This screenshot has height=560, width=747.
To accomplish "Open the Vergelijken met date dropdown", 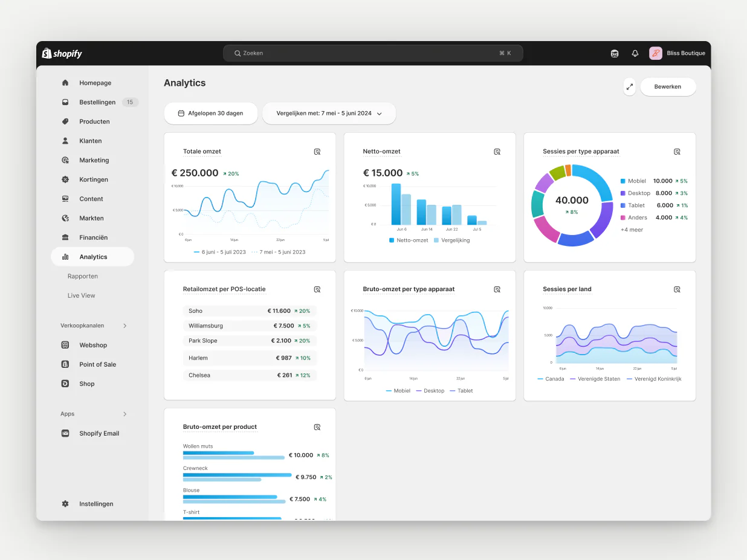I will (329, 113).
